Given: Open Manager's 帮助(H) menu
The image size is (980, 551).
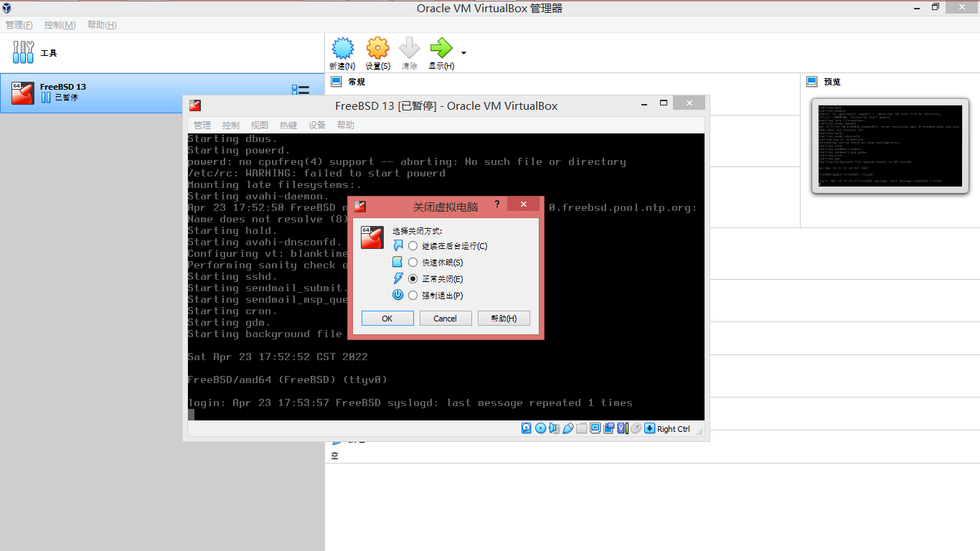Looking at the screenshot, I should coord(102,24).
